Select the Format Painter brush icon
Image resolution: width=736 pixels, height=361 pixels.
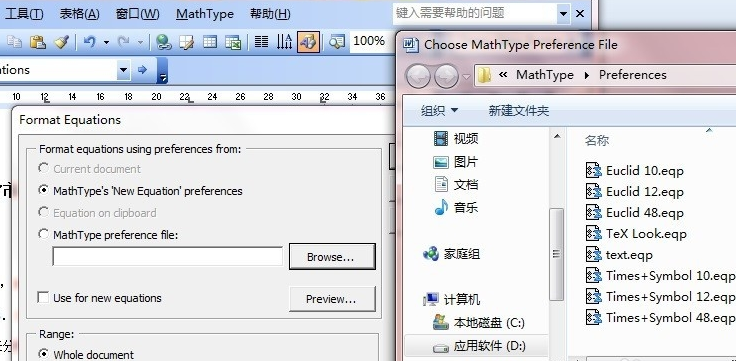pyautogui.click(x=61, y=42)
